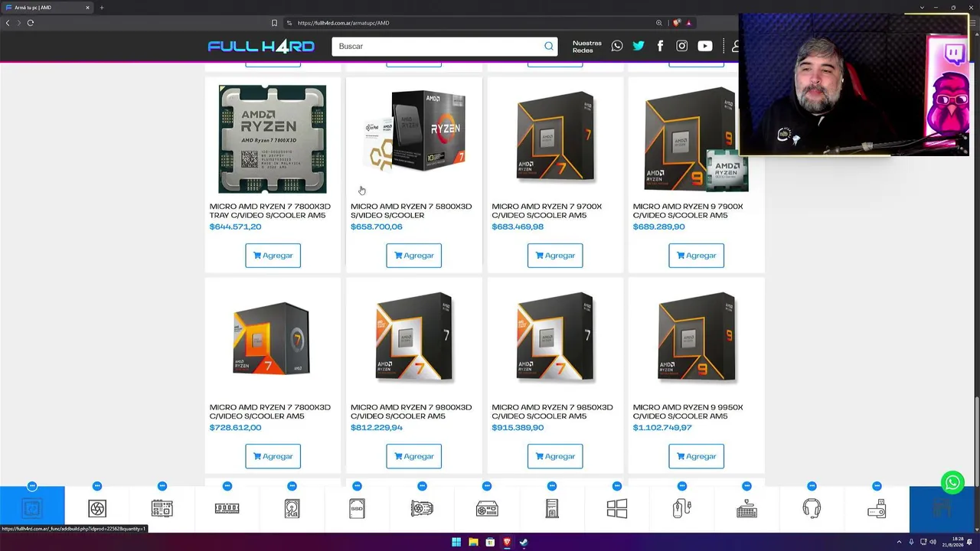Select the USB drive category icon

click(877, 508)
